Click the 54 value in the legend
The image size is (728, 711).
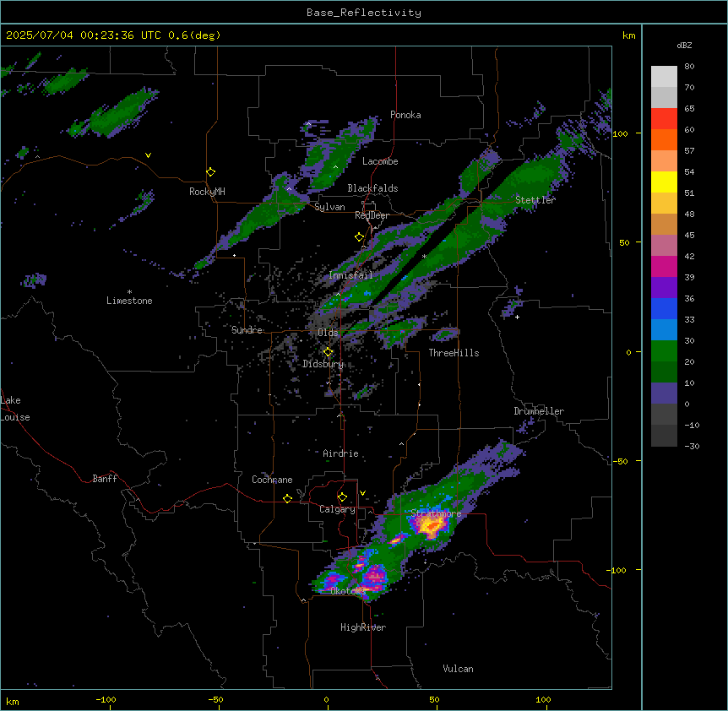689,171
